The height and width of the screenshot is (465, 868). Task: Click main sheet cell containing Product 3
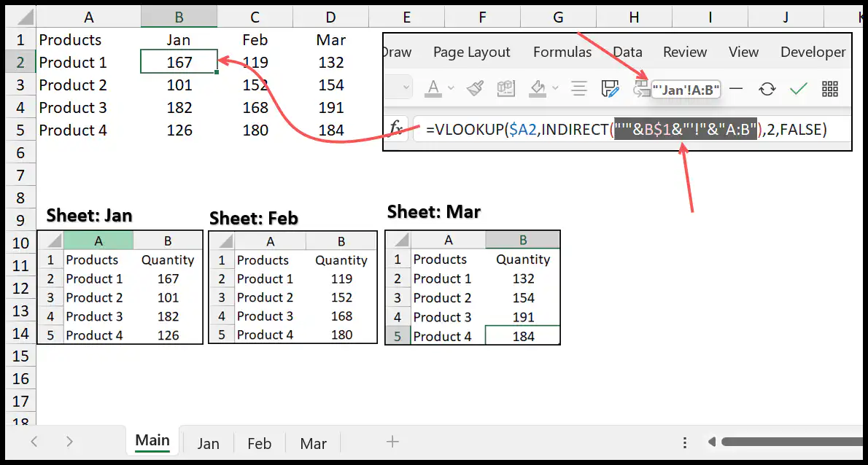click(x=88, y=108)
